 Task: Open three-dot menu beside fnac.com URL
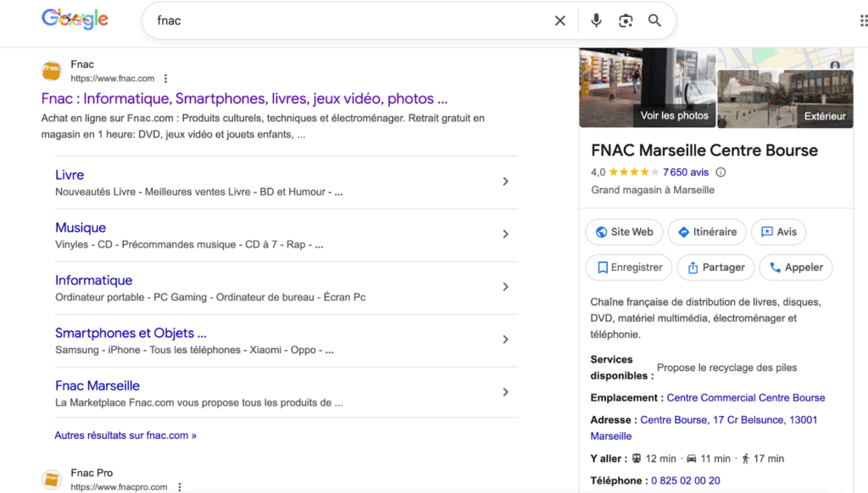coord(166,79)
